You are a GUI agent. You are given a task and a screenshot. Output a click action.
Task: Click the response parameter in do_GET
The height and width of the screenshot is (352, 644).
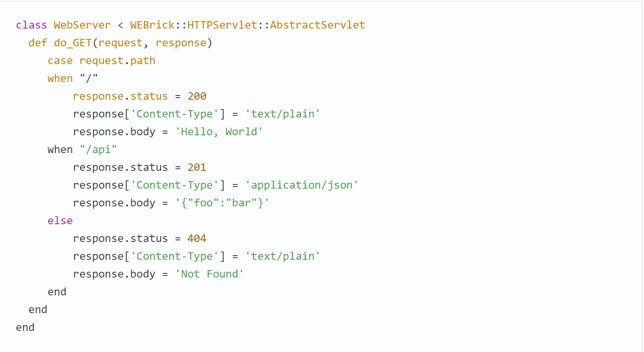181,43
